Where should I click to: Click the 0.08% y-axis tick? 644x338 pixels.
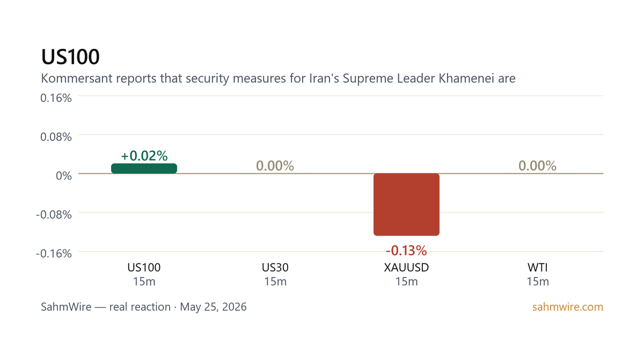coord(56,136)
